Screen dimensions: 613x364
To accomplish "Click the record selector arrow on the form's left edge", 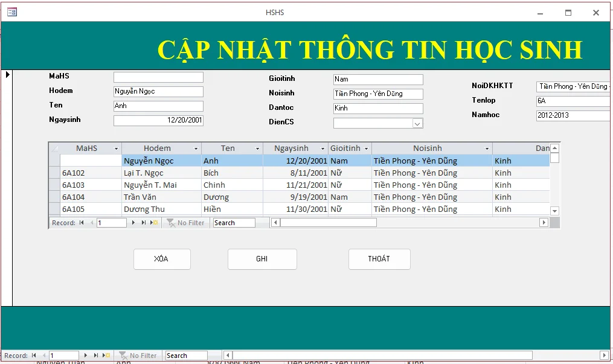I will (8, 74).
